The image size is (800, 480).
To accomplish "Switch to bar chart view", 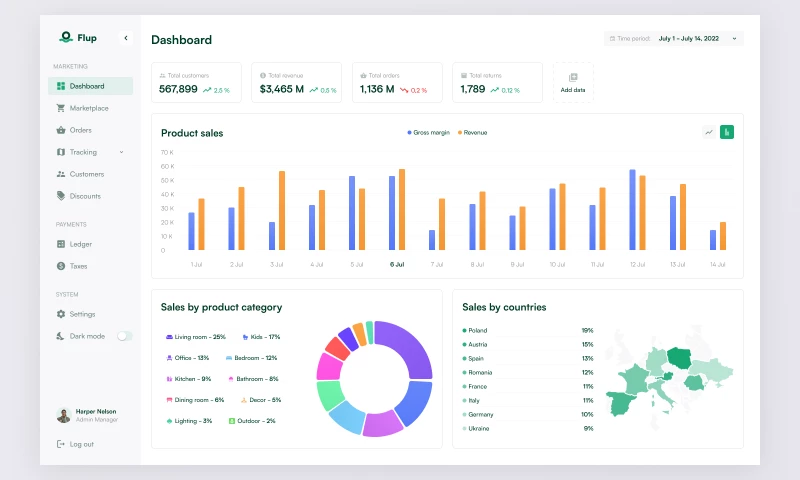I will click(727, 132).
